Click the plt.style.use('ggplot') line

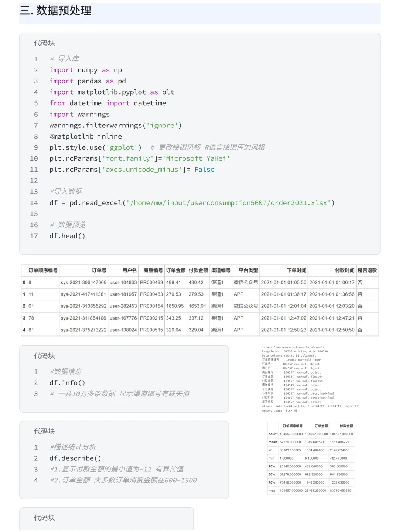point(95,147)
